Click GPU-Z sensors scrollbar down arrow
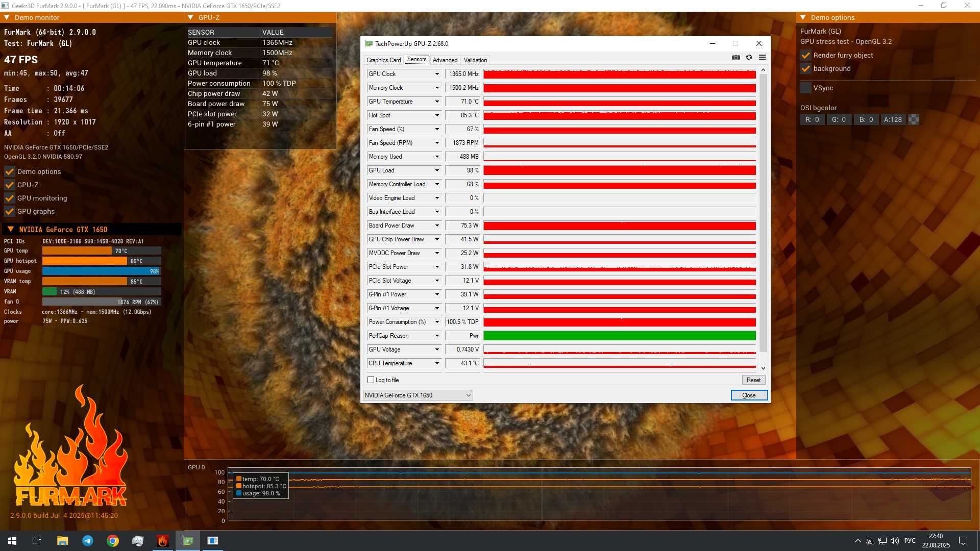This screenshot has height=551, width=980. (x=763, y=368)
